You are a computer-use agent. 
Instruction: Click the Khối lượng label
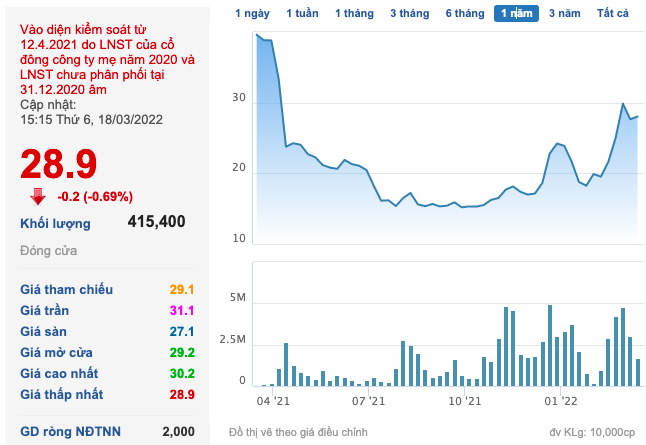[x=55, y=223]
